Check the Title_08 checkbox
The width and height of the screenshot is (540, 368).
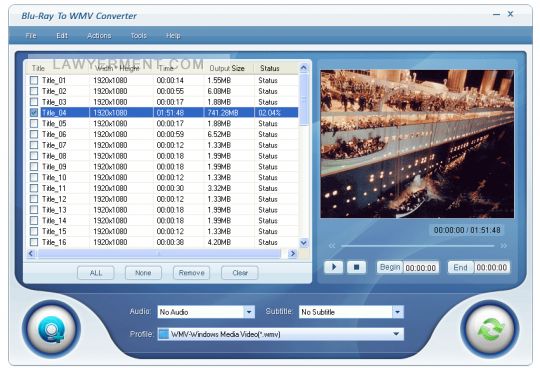(x=34, y=156)
